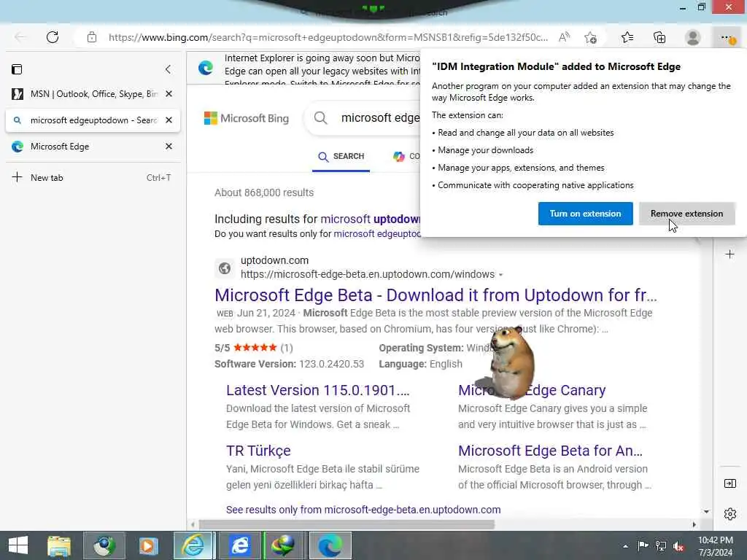Expand the uptodown.com URL dropdown arrow

500,275
